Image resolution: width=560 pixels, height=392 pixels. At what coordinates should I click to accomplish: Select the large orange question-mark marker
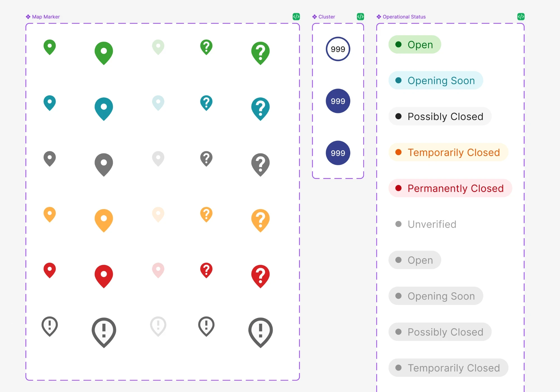(x=261, y=221)
